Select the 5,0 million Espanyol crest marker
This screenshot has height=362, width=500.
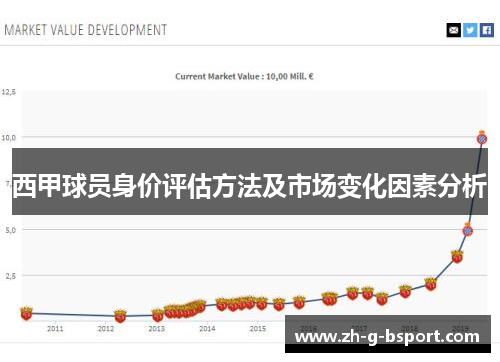coord(468,230)
